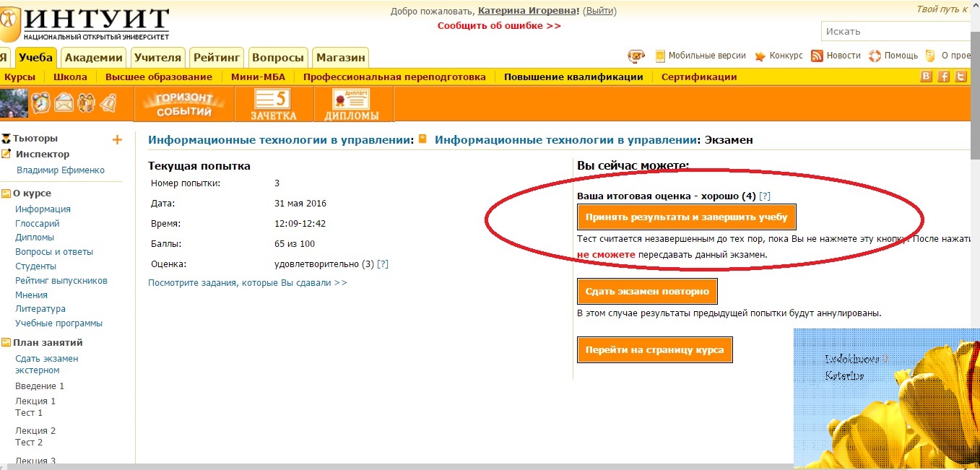980x470 pixels.
Task: Open Дипломы sidebar link
Action: tap(35, 238)
